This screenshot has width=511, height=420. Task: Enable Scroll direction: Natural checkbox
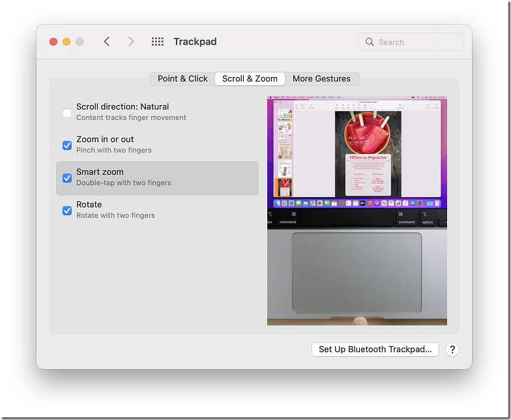(67, 112)
